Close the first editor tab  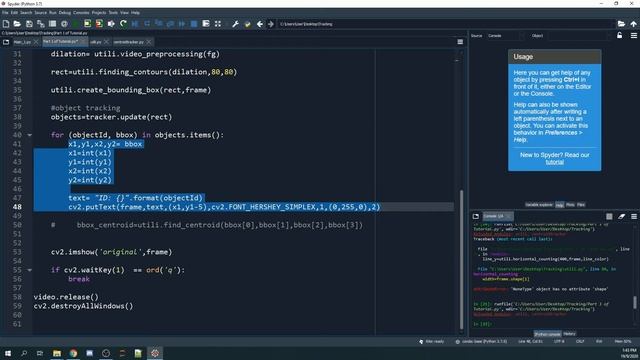point(36,42)
